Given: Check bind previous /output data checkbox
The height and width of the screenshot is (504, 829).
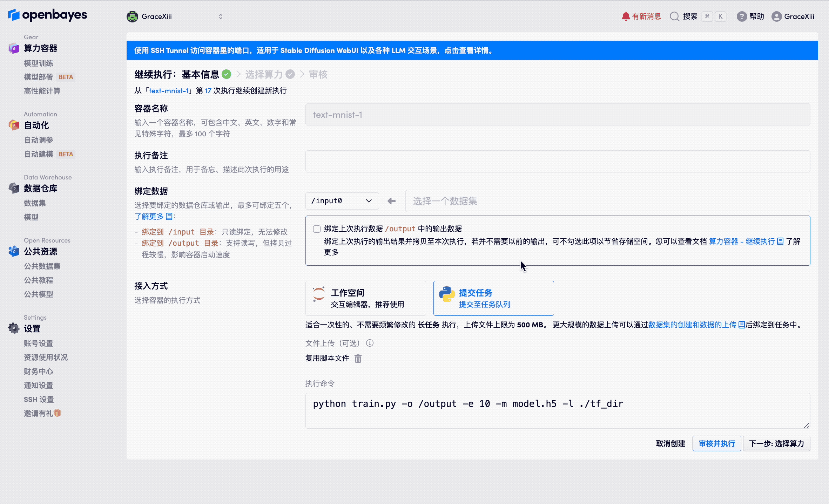Looking at the screenshot, I should point(317,229).
